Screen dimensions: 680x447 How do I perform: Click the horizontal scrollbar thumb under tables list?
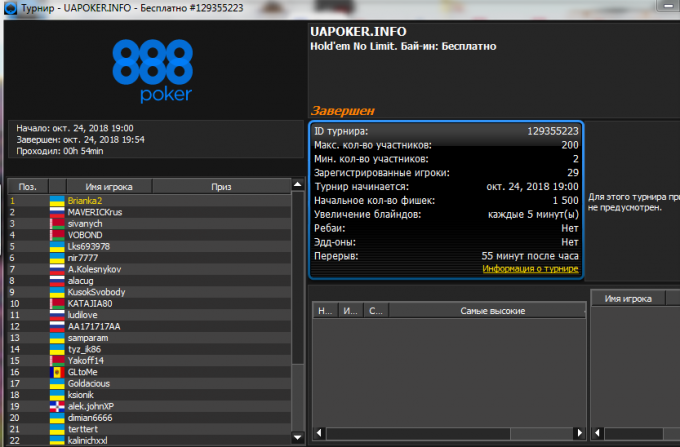pos(418,433)
